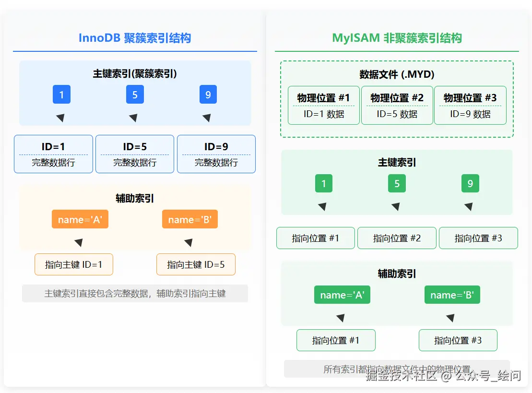Select name='B' node in MyISAM 辅助索引
Image resolution: width=532 pixels, height=393 pixels.
[x=452, y=295]
